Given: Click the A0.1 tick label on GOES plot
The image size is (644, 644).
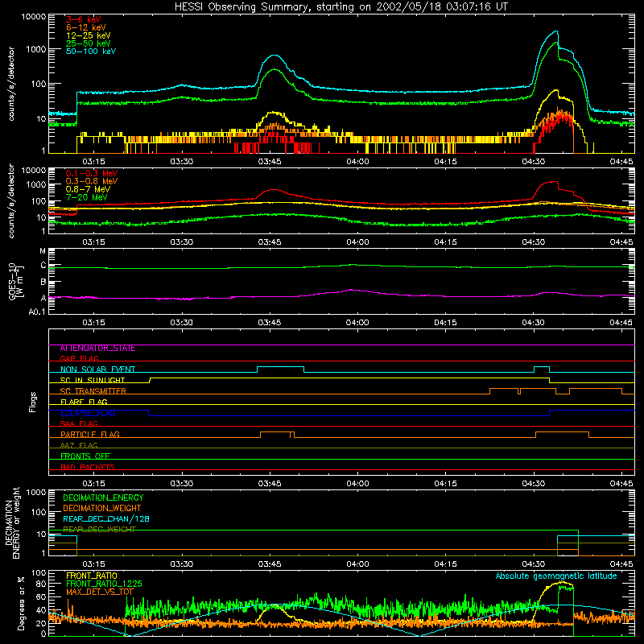Looking at the screenshot, I should pyautogui.click(x=37, y=312).
